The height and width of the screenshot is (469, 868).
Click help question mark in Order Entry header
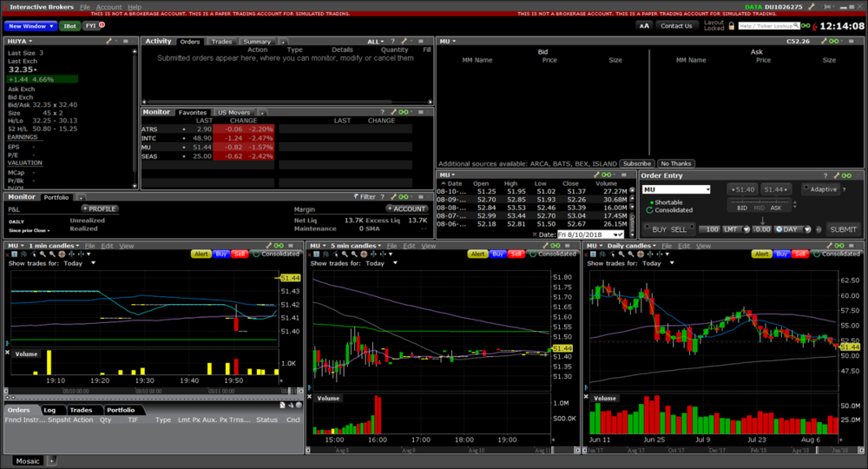(825, 175)
